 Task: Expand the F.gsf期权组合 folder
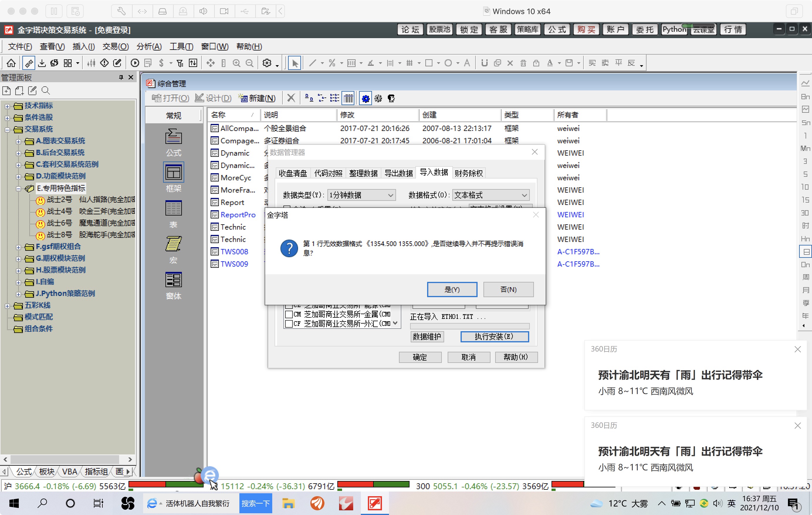point(18,247)
